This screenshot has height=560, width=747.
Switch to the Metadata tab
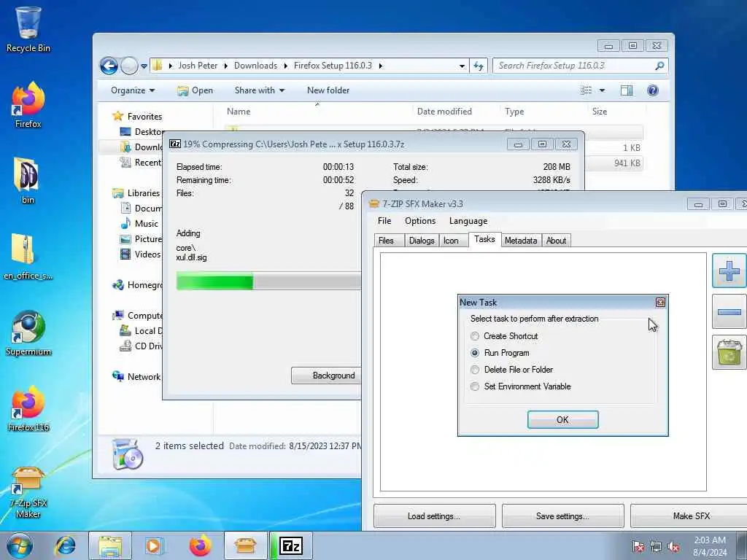(521, 241)
